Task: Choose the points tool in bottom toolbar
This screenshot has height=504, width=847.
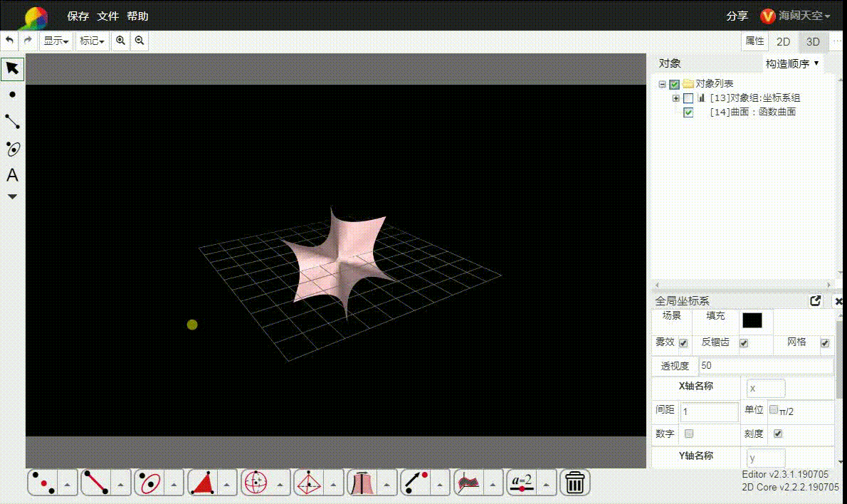Action: click(43, 483)
